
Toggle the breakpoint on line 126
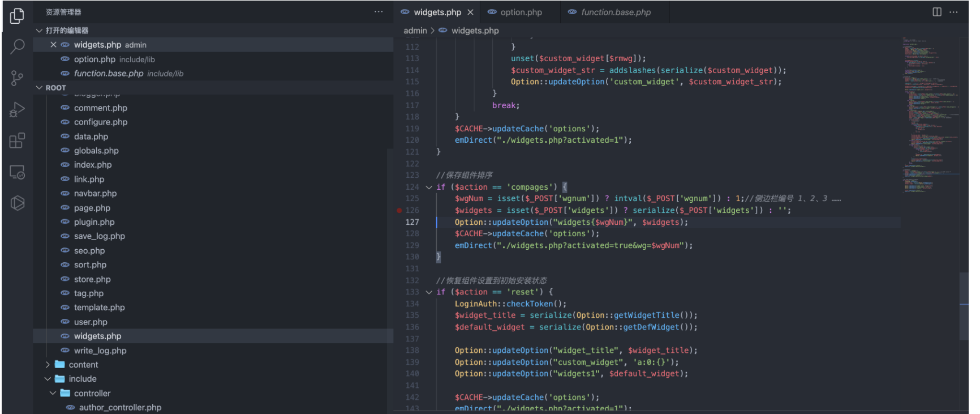399,210
